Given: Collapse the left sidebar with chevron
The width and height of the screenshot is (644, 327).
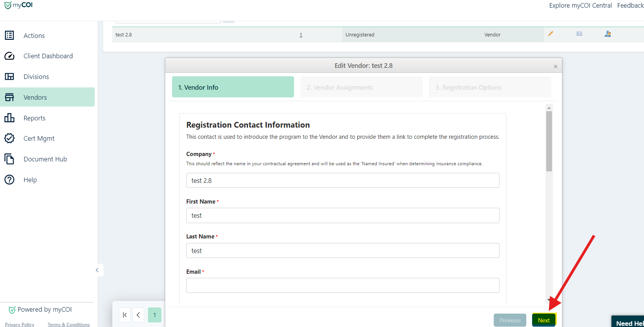Looking at the screenshot, I should (97, 270).
